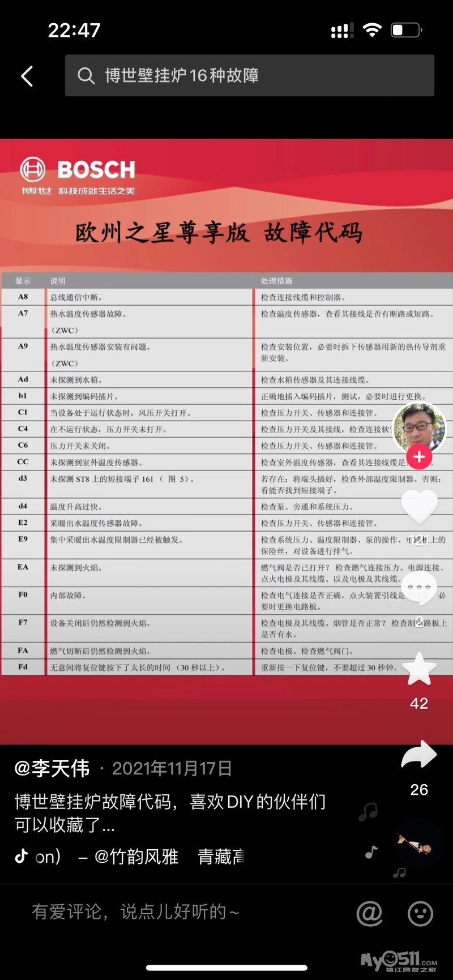This screenshot has height=980, width=453.
Task: Open comments via the speech bubble icon
Action: (419, 589)
